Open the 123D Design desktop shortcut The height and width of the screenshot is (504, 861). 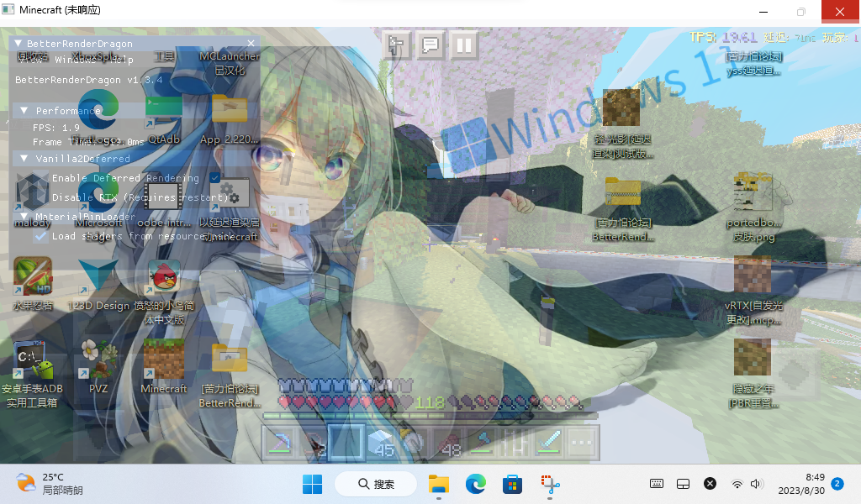coord(98,284)
